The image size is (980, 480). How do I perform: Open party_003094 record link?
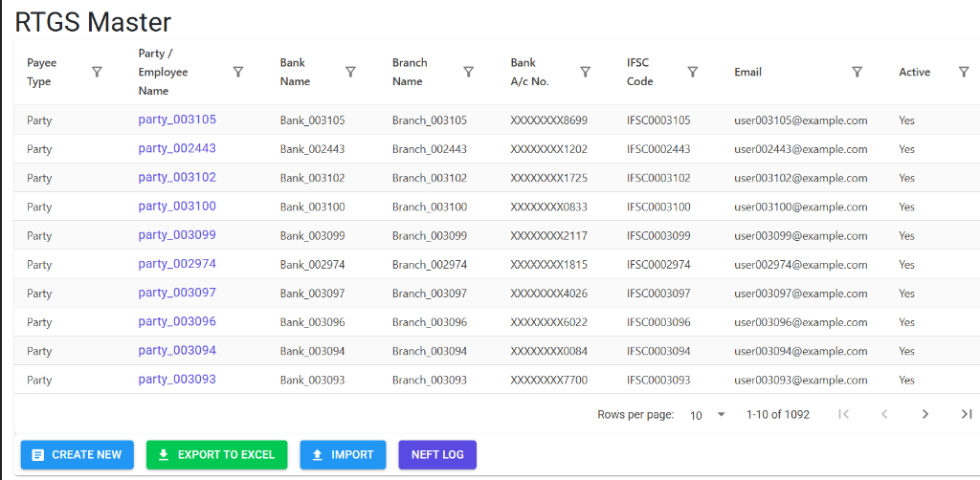(x=177, y=350)
